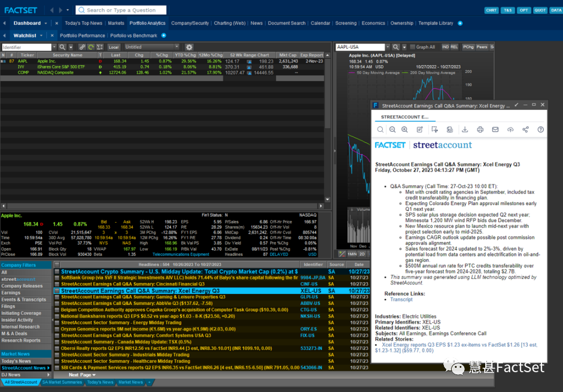Image resolution: width=563 pixels, height=392 pixels.
Task: Check the Gaming & Leisure Properties checkbox
Action: pos(57,297)
